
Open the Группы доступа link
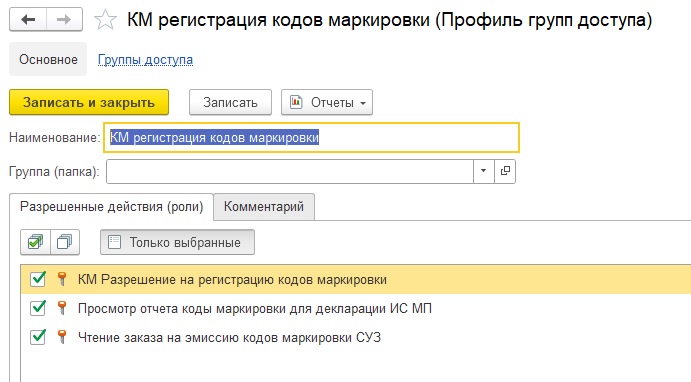point(145,59)
